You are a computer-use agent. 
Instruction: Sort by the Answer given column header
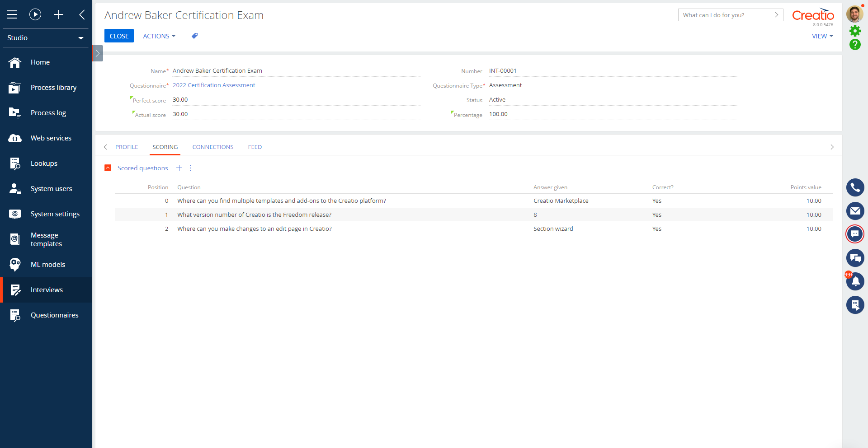(550, 187)
